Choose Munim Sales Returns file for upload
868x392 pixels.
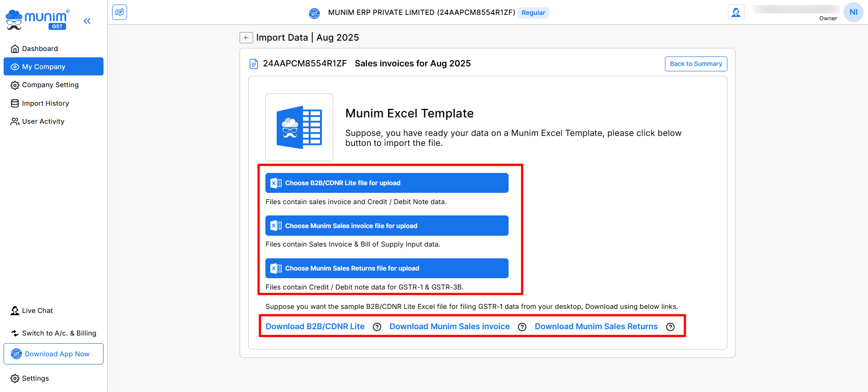[387, 268]
